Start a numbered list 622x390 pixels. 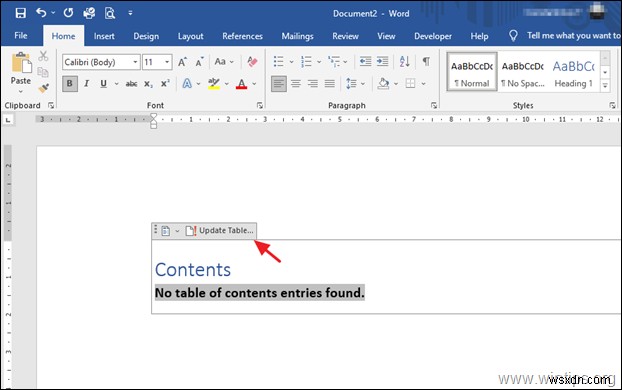tap(306, 61)
